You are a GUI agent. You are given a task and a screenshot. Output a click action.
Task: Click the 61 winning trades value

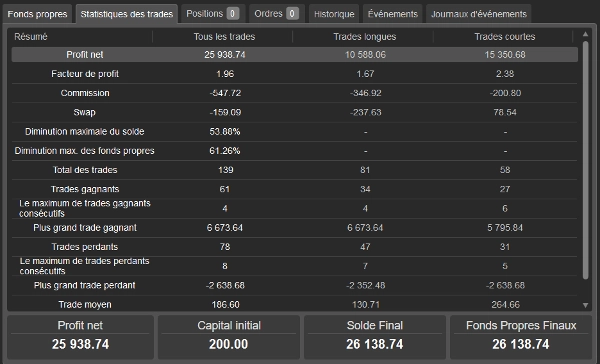pyautogui.click(x=225, y=189)
